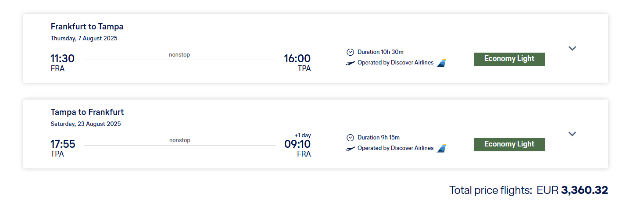The width and height of the screenshot is (644, 207).
Task: Click the 11:30 FRA departure time
Action: pyautogui.click(x=62, y=59)
